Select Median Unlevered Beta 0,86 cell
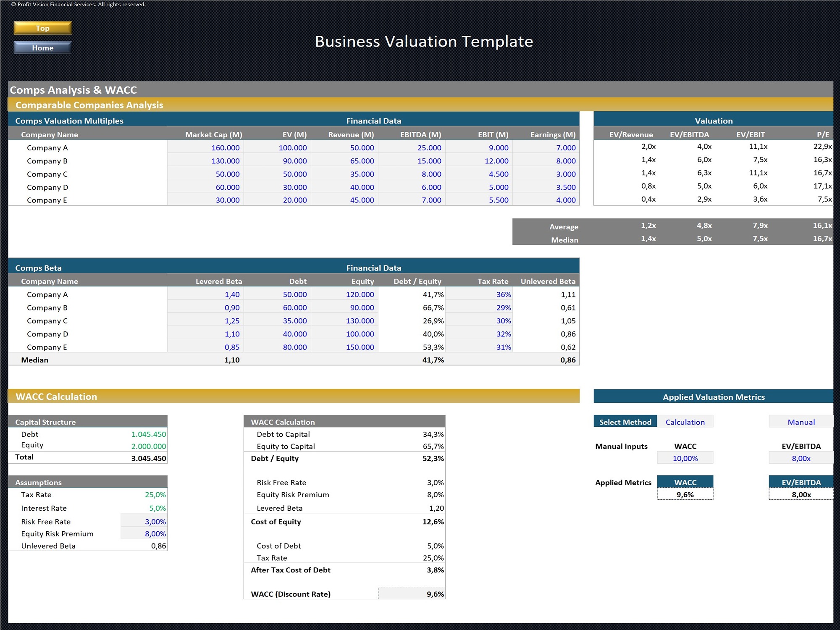This screenshot has height=630, width=840. tap(546, 360)
